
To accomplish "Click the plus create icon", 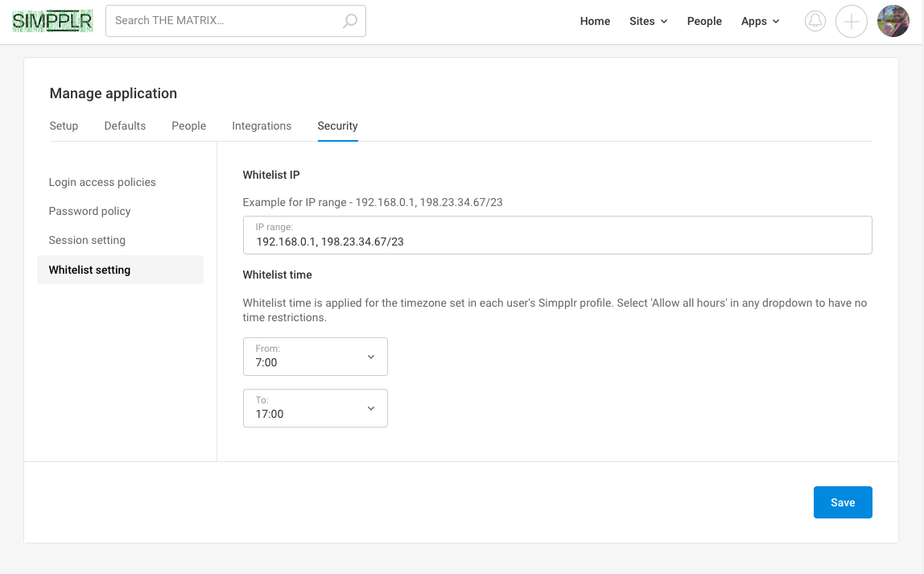I will [x=852, y=21].
